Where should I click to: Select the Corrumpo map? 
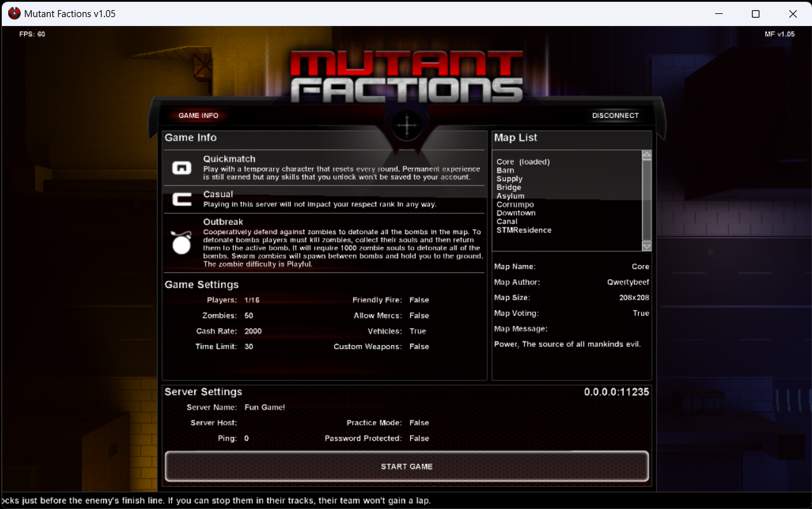[x=515, y=204]
